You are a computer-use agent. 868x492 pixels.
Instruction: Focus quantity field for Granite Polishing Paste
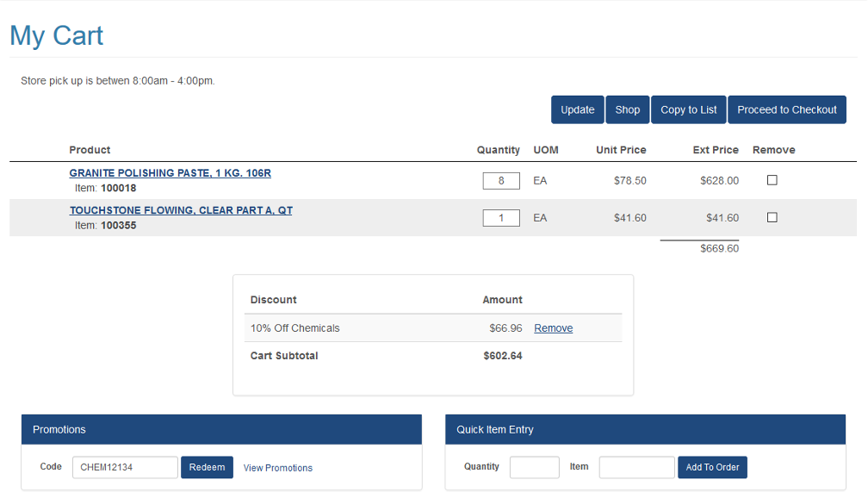[x=501, y=181]
